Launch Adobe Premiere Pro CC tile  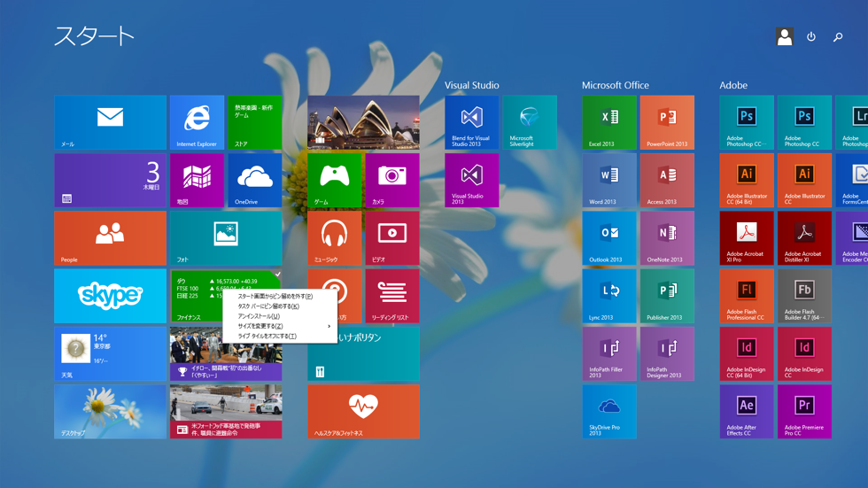click(804, 412)
